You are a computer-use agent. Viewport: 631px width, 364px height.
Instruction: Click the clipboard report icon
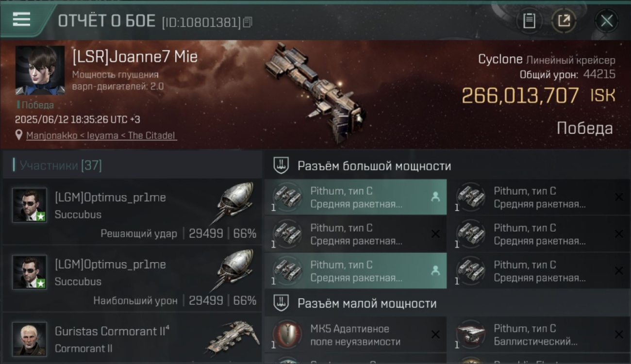coord(529,21)
